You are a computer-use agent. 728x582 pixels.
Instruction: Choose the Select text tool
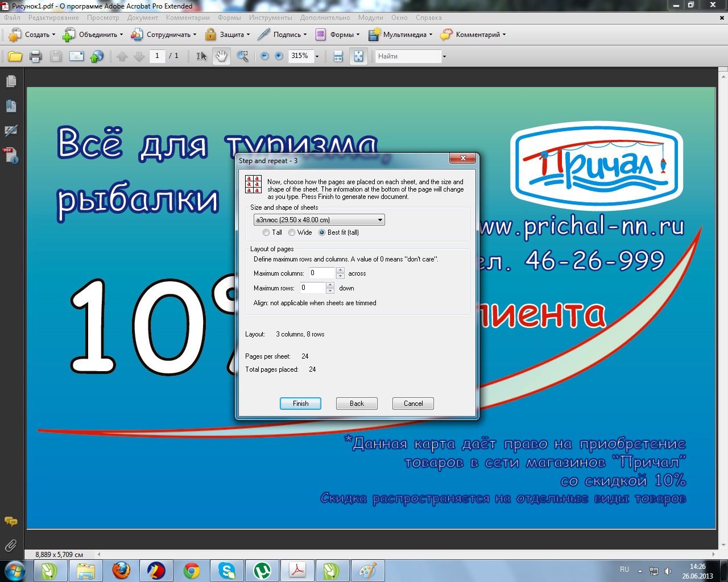click(x=201, y=56)
